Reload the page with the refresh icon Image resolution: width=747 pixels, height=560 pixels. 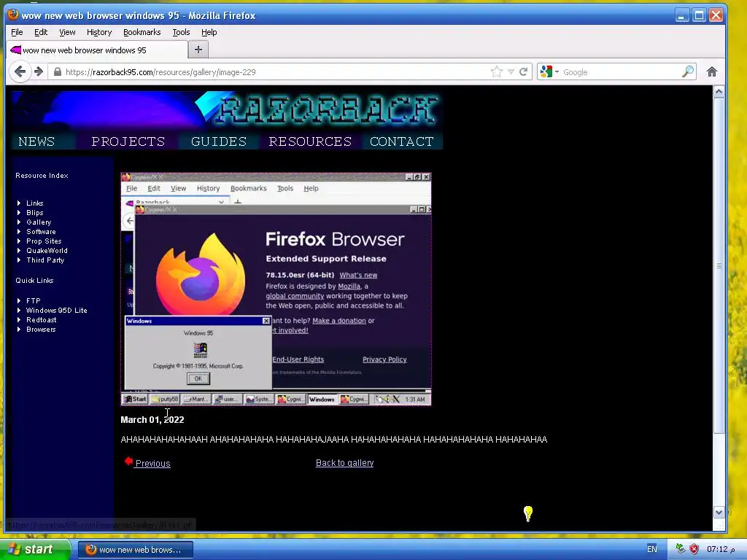(x=523, y=72)
